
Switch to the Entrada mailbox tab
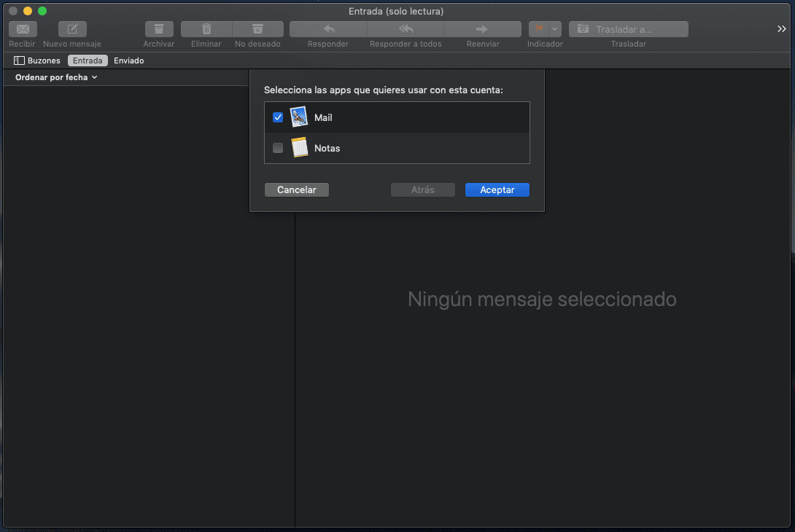coord(88,60)
